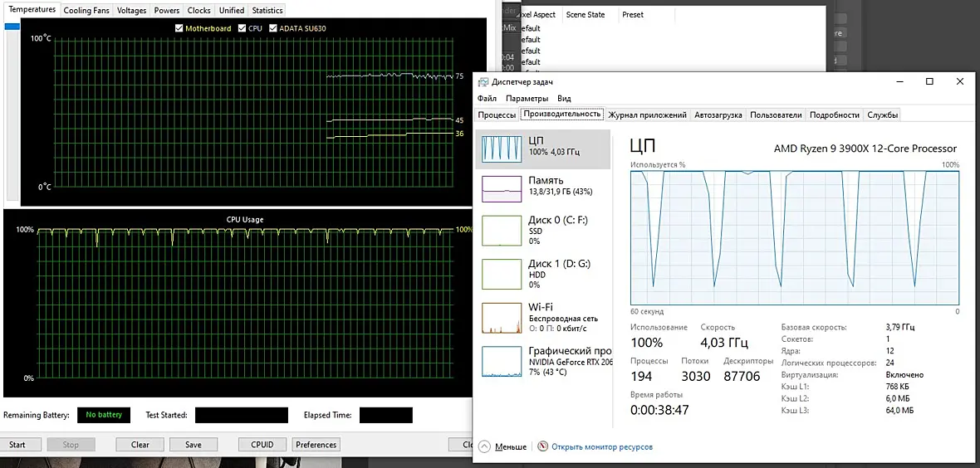Open the Параметры menu
The height and width of the screenshot is (468, 980).
(527, 99)
